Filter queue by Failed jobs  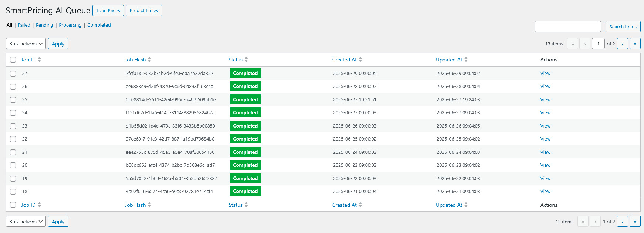point(24,25)
